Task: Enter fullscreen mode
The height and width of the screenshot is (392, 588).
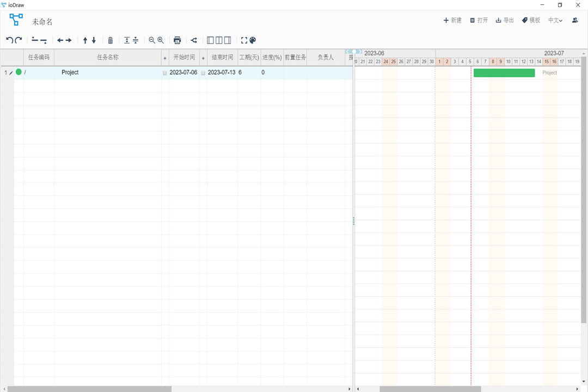Action: pos(243,40)
